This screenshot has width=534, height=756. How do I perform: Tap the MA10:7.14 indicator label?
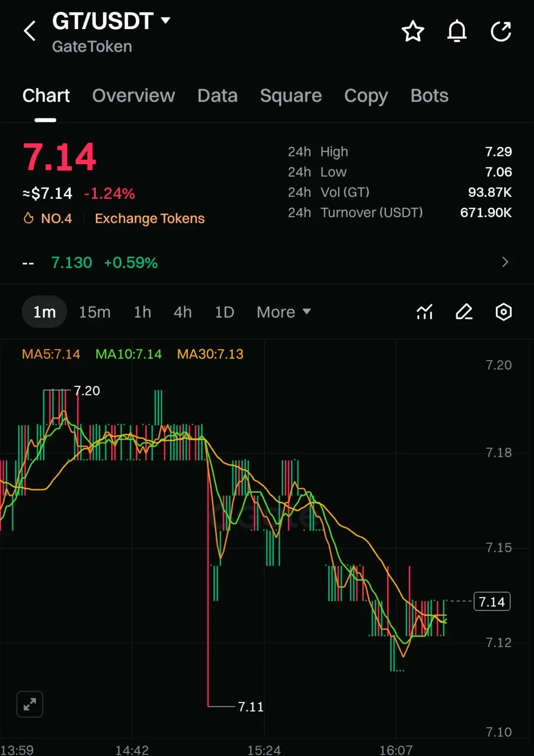coord(129,354)
